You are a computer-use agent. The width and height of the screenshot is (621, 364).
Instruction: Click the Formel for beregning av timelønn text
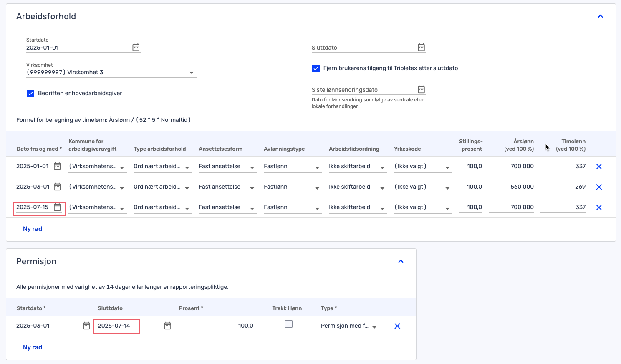coord(103,120)
